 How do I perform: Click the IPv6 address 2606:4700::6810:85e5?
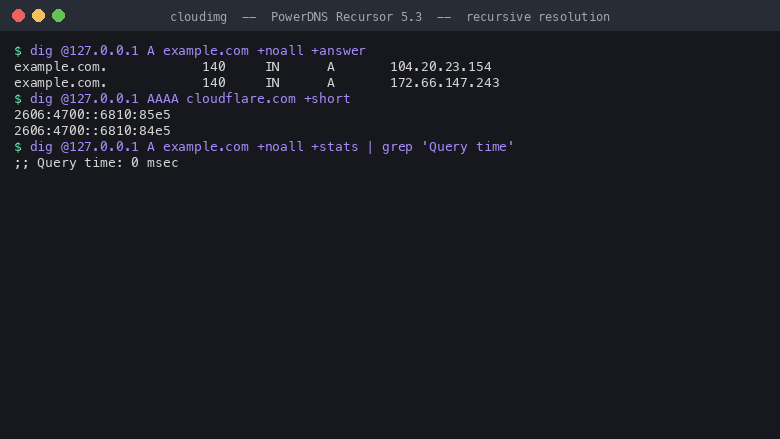pyautogui.click(x=93, y=115)
